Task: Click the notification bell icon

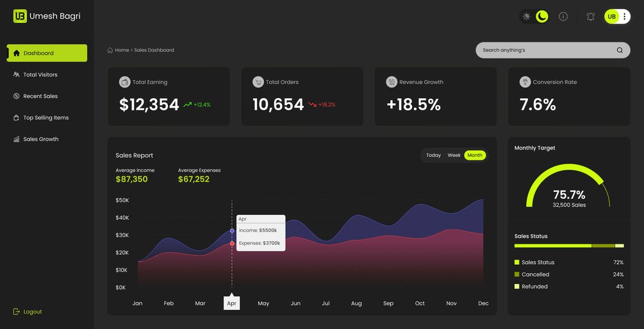Action: point(591,17)
